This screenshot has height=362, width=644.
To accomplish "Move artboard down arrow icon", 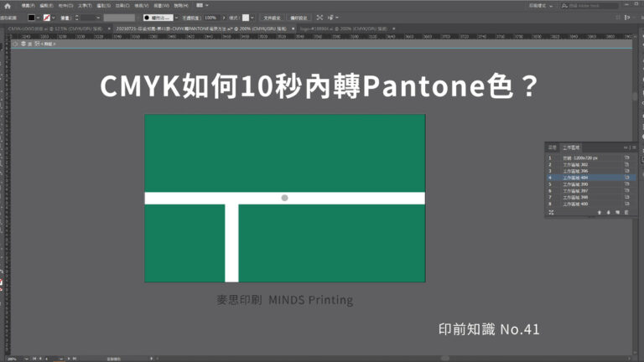I will click(607, 213).
